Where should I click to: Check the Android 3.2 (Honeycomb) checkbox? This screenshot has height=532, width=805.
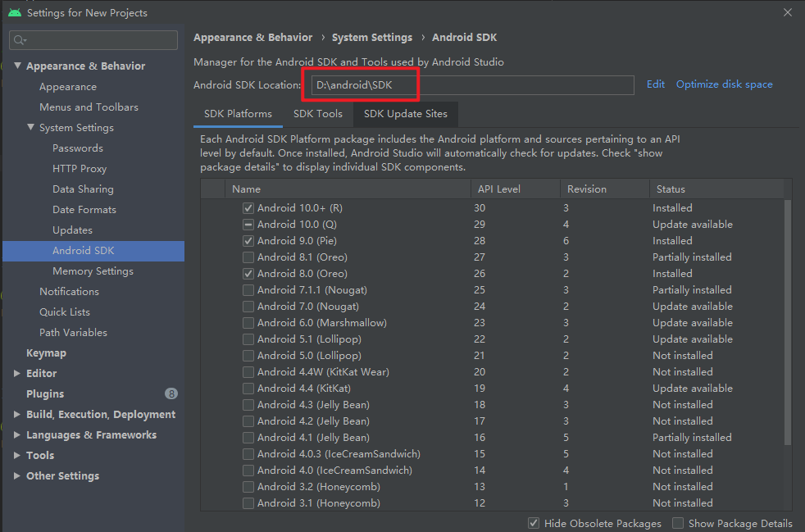(248, 487)
